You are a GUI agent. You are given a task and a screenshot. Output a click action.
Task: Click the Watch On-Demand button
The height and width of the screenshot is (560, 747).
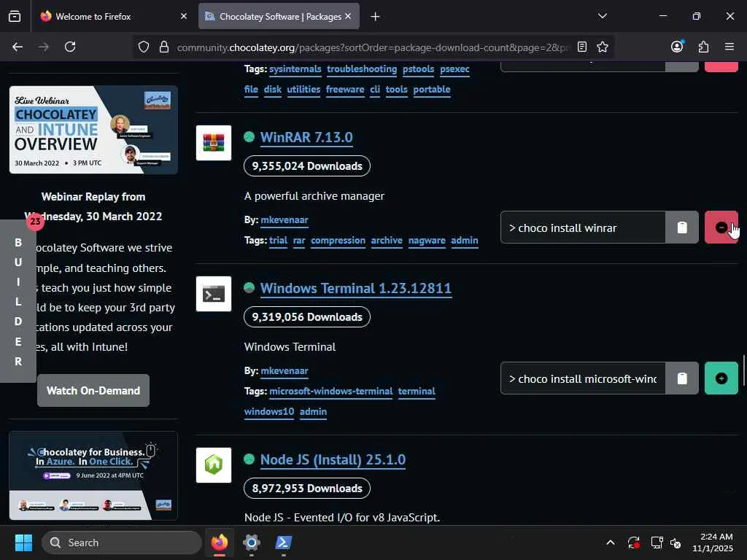pyautogui.click(x=93, y=391)
